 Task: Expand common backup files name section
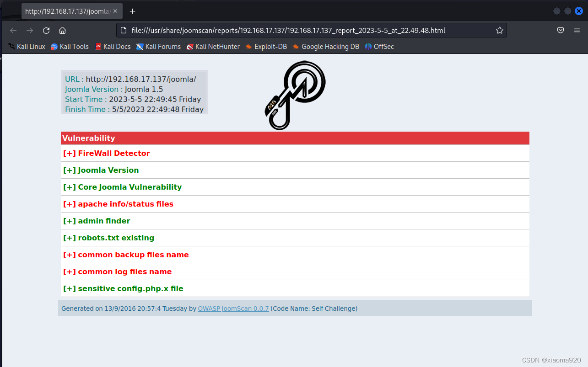pos(295,255)
